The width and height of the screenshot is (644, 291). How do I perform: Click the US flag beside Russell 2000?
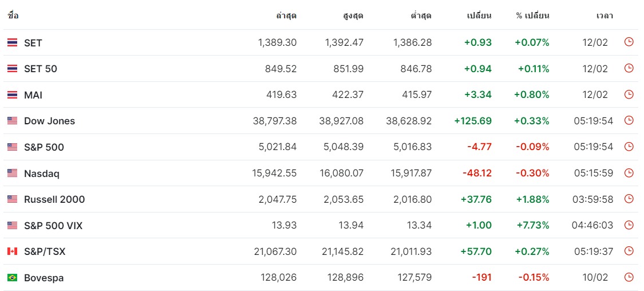12,199
